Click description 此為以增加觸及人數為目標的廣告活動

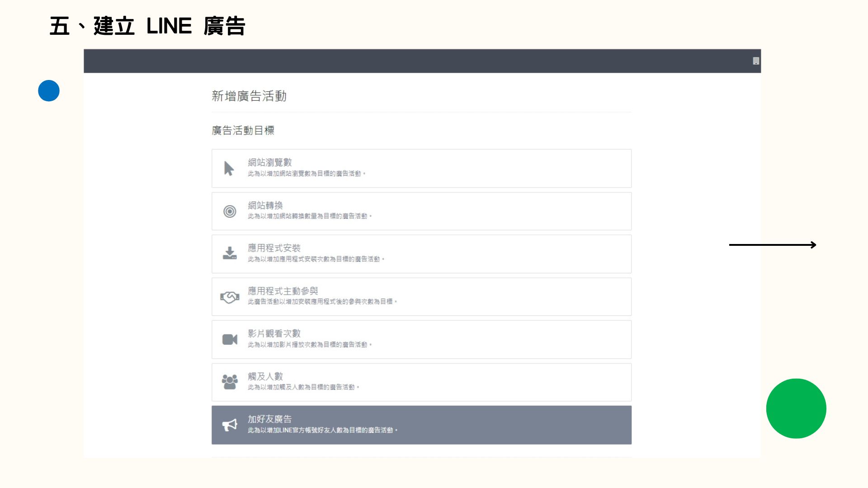[x=303, y=387]
